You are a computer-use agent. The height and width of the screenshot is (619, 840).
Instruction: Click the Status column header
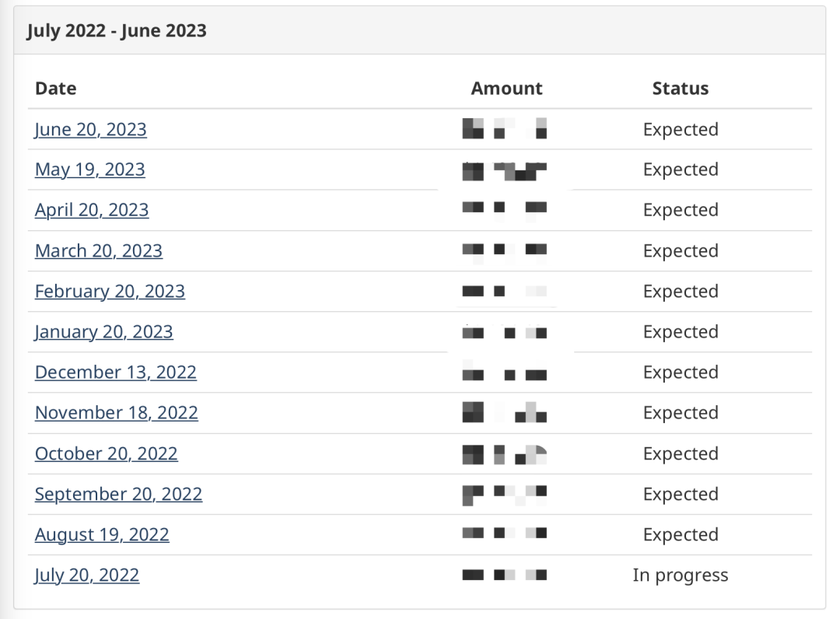[680, 89]
